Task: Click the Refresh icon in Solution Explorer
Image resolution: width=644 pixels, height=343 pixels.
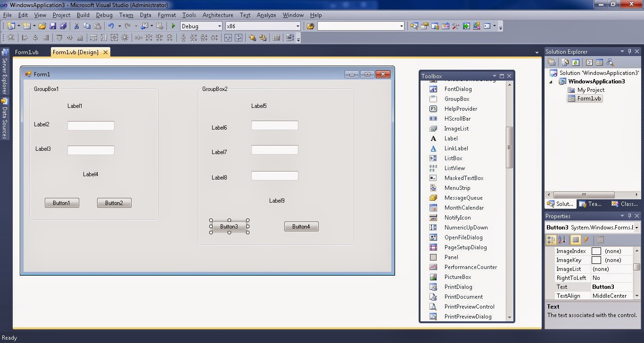Action: click(x=576, y=62)
